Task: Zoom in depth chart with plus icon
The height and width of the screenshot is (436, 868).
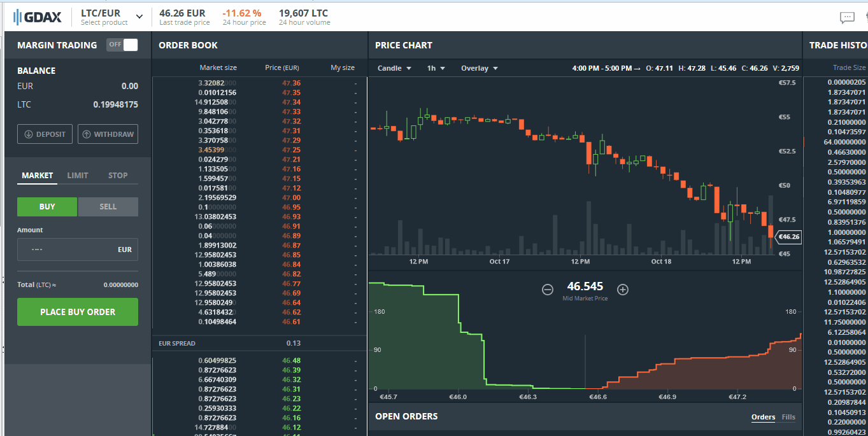Action: [x=622, y=290]
